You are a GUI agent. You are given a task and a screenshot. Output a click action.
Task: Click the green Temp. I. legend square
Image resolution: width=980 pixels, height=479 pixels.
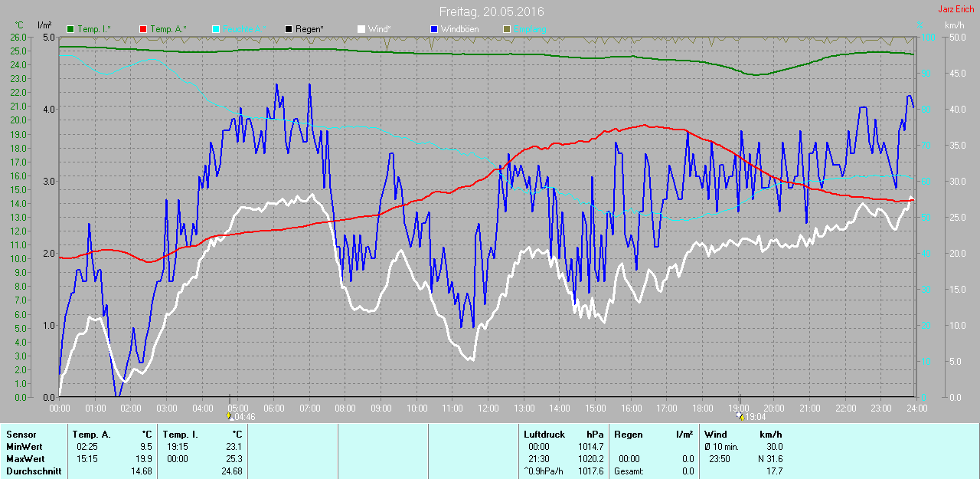point(71,29)
